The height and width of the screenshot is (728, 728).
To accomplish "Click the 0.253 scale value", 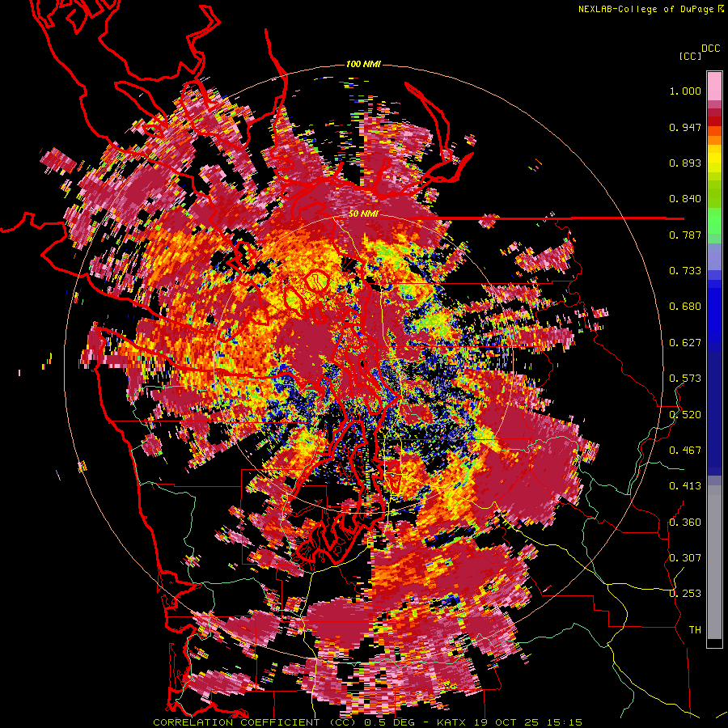I will (685, 594).
